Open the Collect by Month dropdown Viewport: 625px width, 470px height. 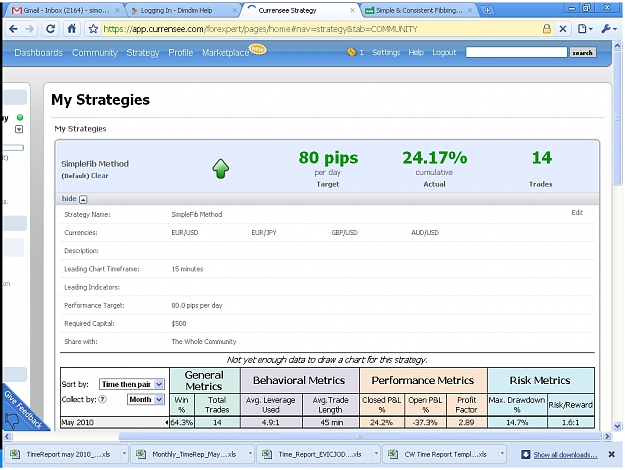pyautogui.click(x=145, y=399)
